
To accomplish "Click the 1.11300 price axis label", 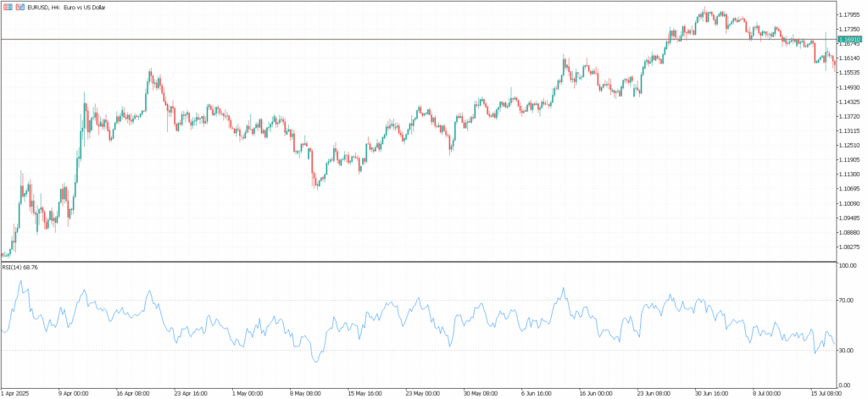I will [849, 175].
